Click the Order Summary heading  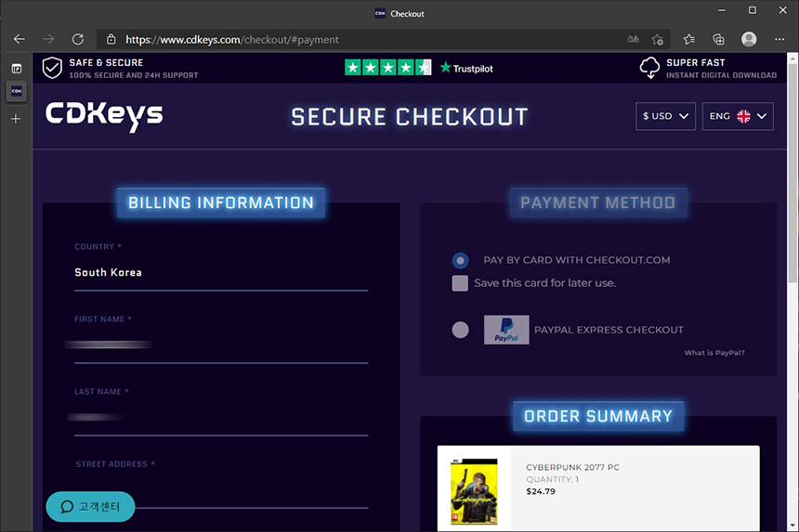click(x=598, y=417)
